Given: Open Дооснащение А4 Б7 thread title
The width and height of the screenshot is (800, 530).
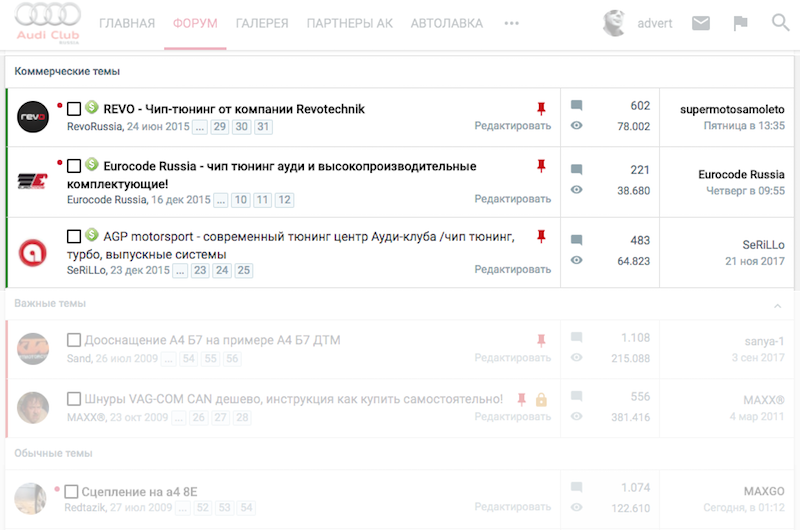Looking at the screenshot, I should [212, 340].
